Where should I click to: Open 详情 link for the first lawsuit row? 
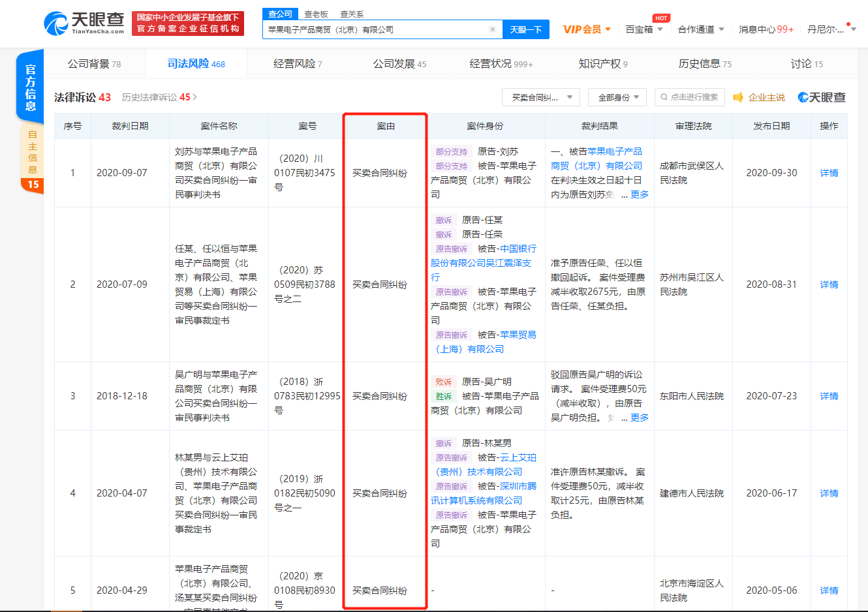pyautogui.click(x=828, y=172)
